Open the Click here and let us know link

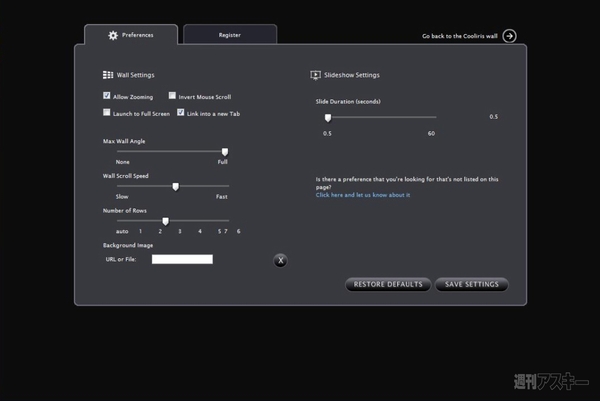363,195
